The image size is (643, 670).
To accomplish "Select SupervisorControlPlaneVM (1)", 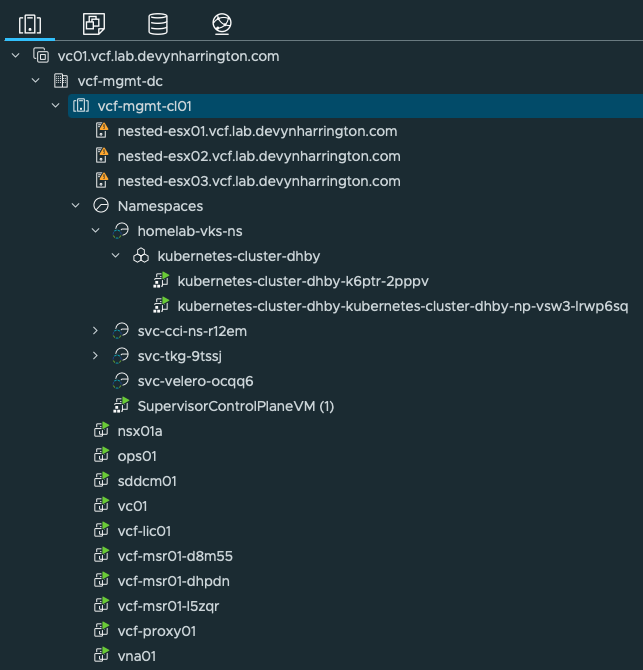I will [235, 406].
